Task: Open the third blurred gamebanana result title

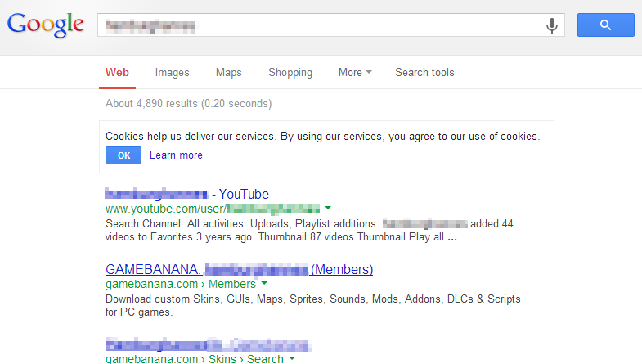Action: [208, 344]
